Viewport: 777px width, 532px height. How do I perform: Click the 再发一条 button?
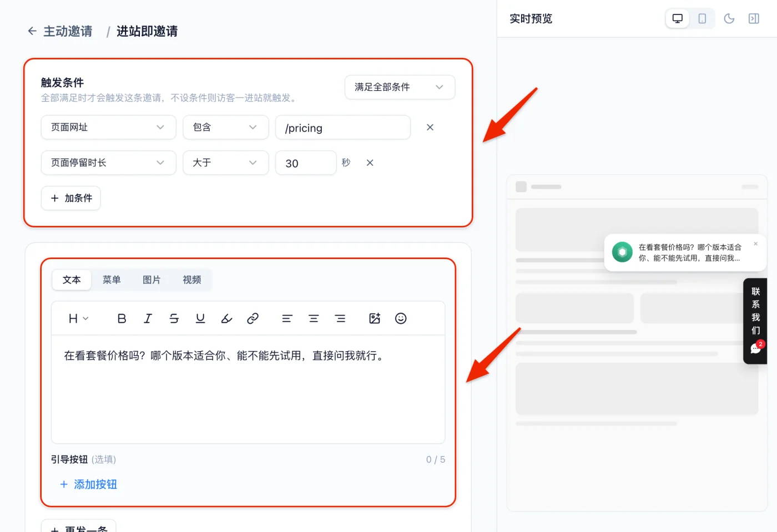[79, 526]
